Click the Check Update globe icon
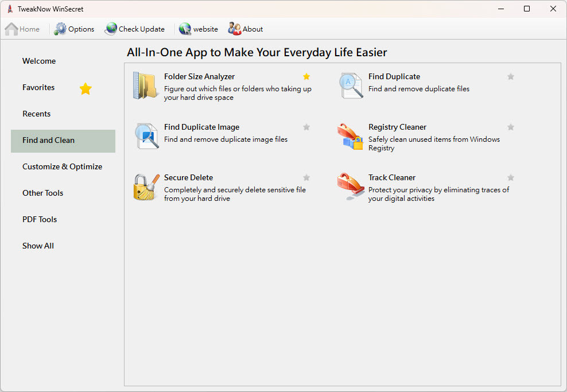 111,29
